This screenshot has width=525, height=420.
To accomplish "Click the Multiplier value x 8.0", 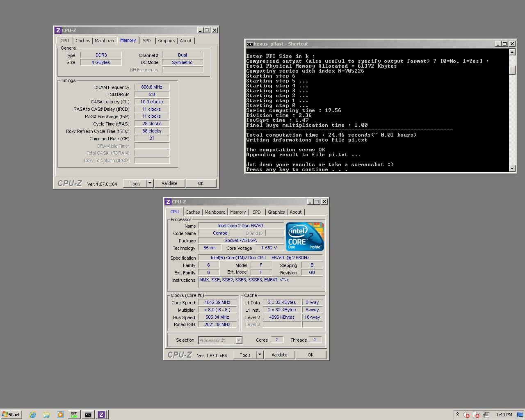I will [217, 310].
